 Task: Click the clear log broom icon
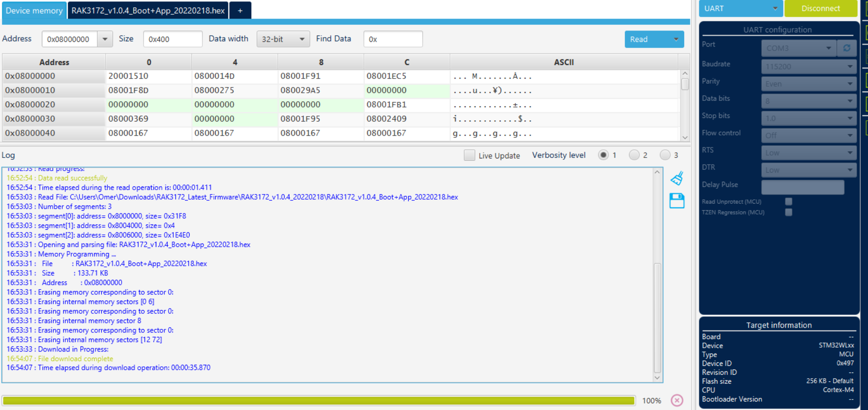pyautogui.click(x=677, y=178)
